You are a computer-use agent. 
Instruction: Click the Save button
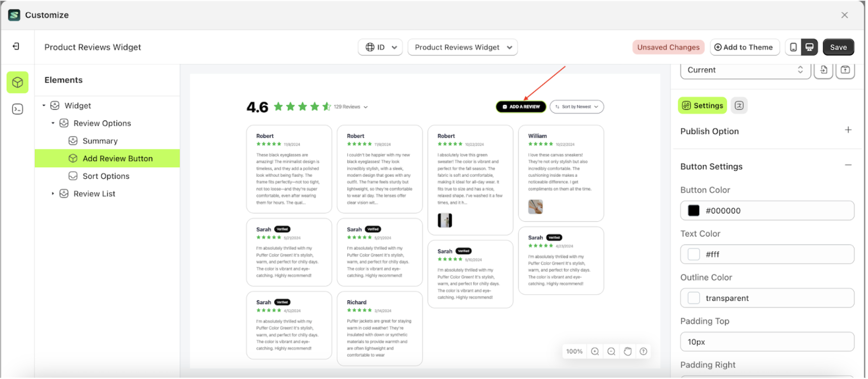[838, 47]
